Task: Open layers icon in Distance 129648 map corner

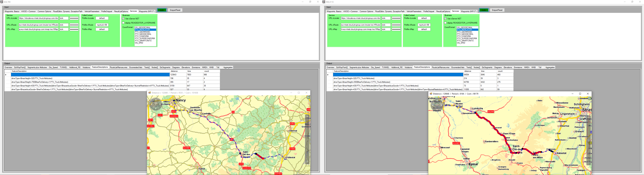Action: tap(589, 98)
